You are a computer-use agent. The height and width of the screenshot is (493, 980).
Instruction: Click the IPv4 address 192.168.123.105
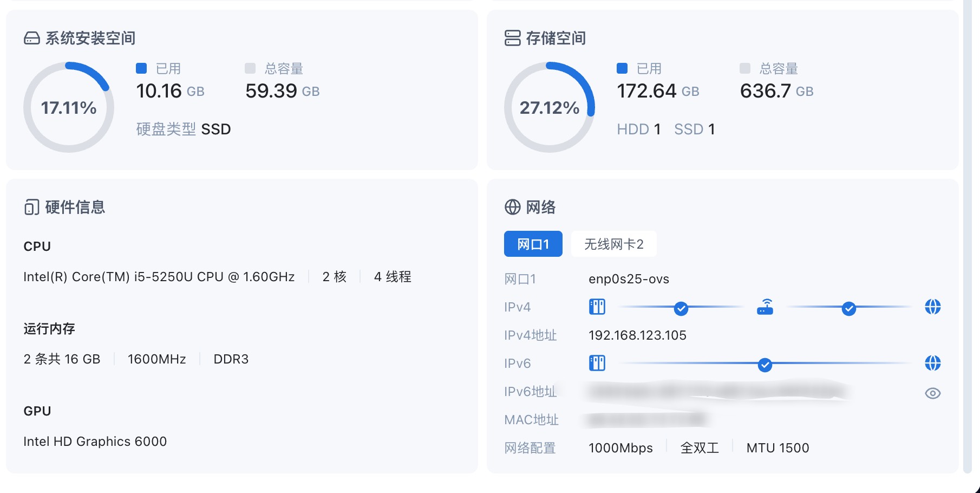pos(637,335)
